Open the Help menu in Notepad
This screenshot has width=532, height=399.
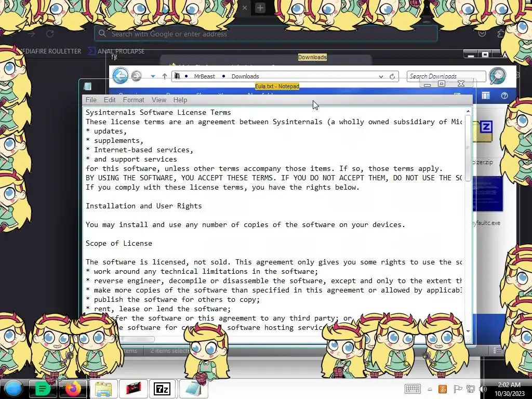point(180,100)
